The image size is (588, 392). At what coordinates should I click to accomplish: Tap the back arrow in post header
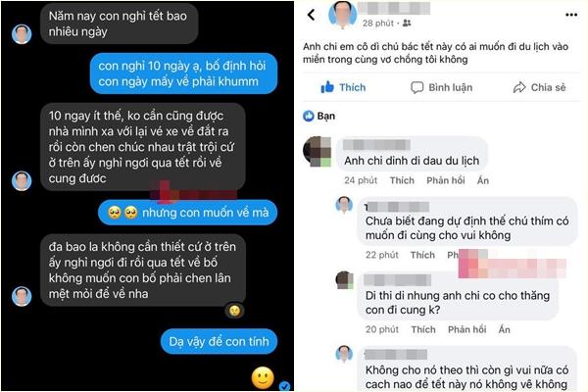point(311,15)
